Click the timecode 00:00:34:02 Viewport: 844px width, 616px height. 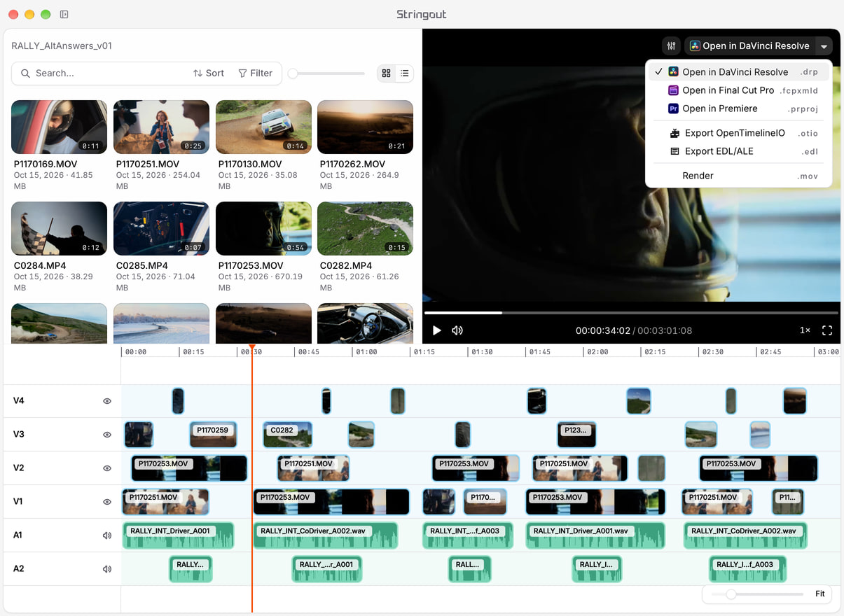pos(603,330)
